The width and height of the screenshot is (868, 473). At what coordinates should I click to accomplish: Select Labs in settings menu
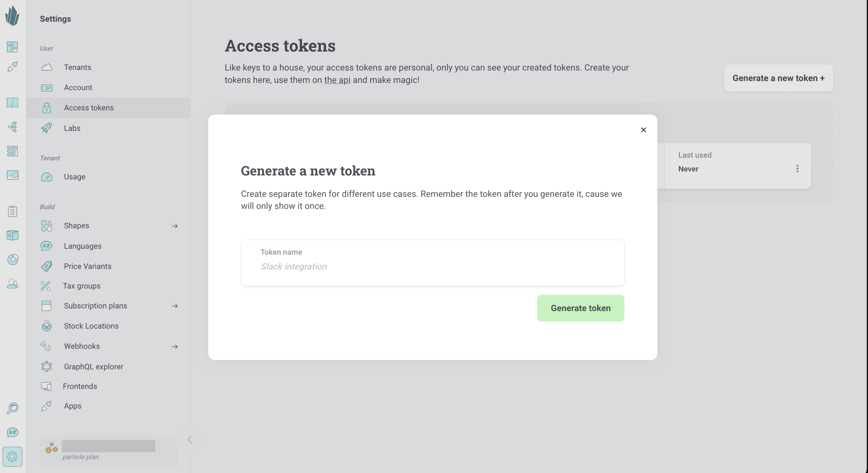(72, 128)
